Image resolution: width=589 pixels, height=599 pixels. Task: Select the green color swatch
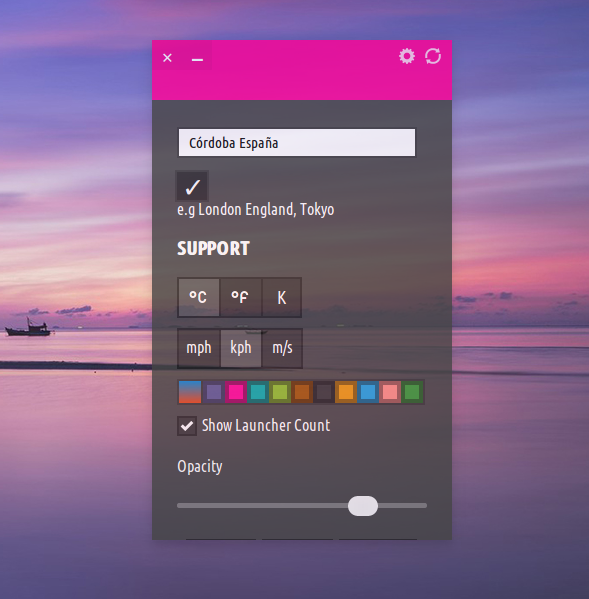[412, 392]
